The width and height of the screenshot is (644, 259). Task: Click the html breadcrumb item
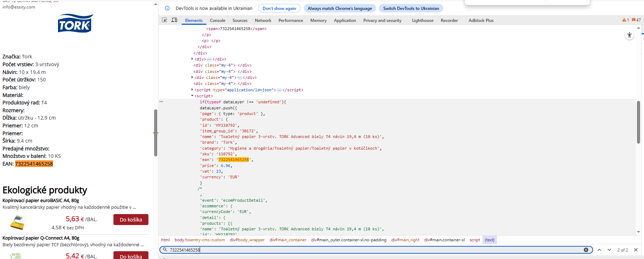click(x=165, y=240)
